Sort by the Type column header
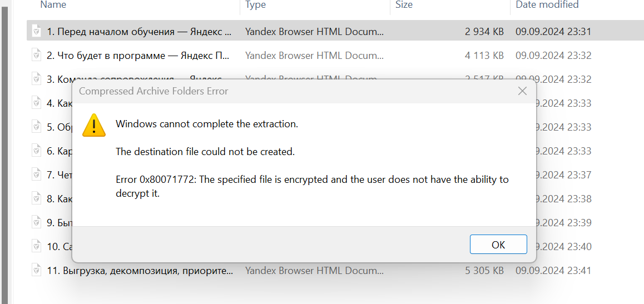The width and height of the screenshot is (644, 304). pyautogui.click(x=256, y=5)
